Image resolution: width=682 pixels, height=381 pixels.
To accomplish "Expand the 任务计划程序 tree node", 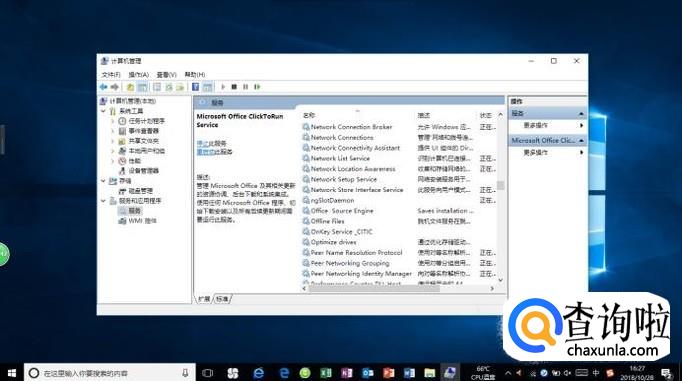I will (112, 121).
